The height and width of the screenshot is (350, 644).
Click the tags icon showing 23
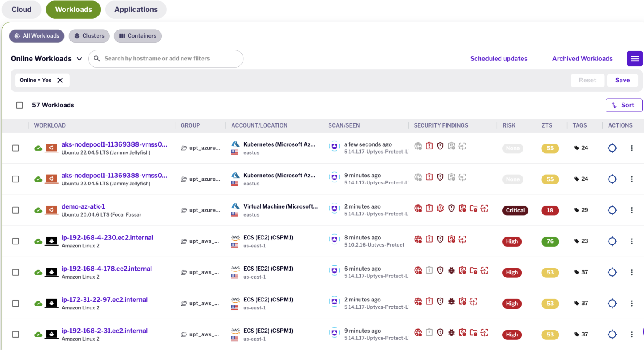coord(577,241)
